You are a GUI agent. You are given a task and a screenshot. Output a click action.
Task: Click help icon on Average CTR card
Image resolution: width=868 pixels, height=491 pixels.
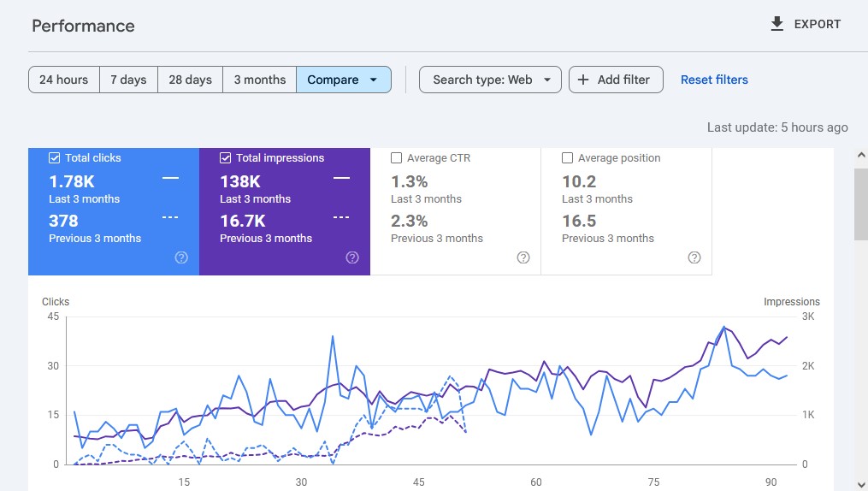(523, 257)
